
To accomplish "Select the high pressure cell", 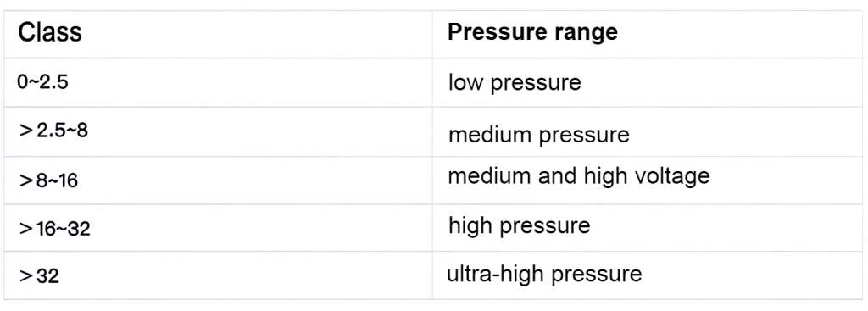I will 648,228.
